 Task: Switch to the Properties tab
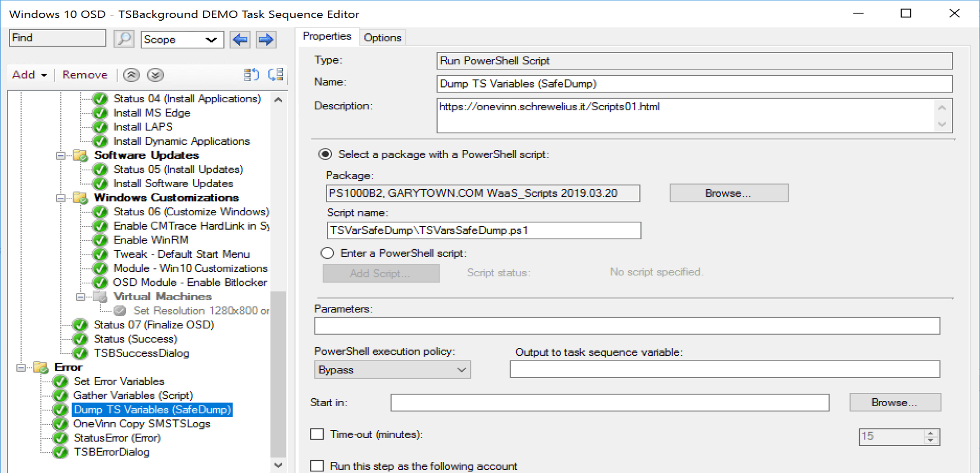(327, 37)
